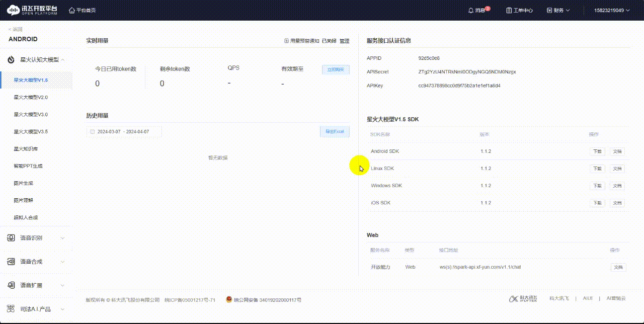644x324 pixels.
Task: Open 文档 for Web 开放能力
Action: click(x=618, y=267)
